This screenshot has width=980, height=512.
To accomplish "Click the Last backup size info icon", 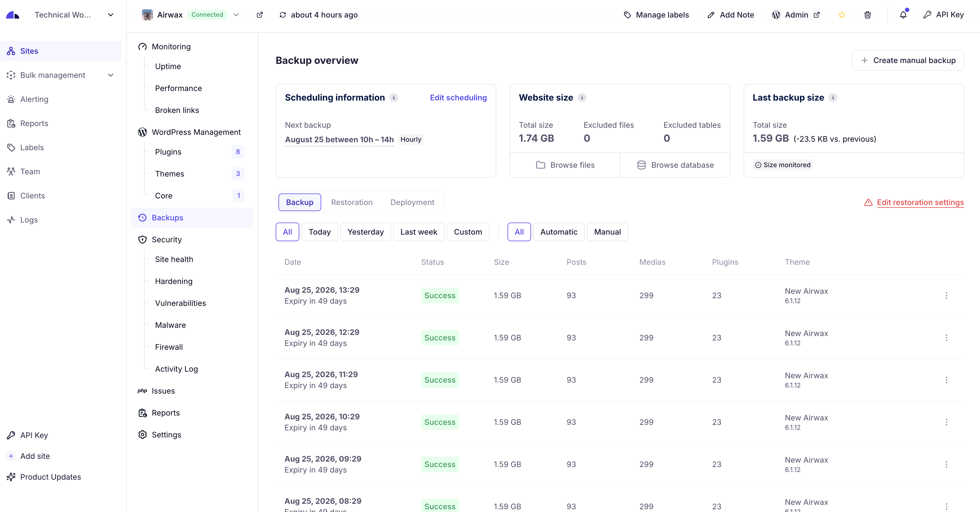I will pyautogui.click(x=833, y=98).
